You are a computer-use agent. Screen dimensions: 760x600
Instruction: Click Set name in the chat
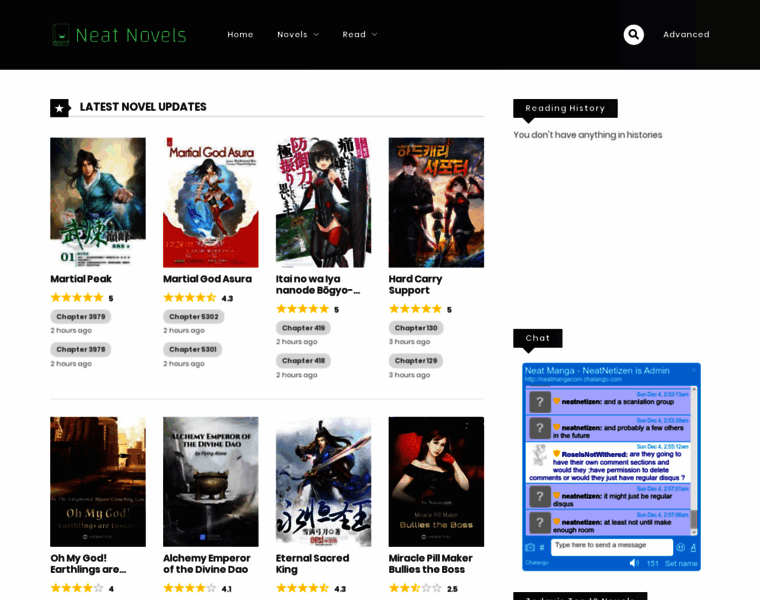(681, 563)
